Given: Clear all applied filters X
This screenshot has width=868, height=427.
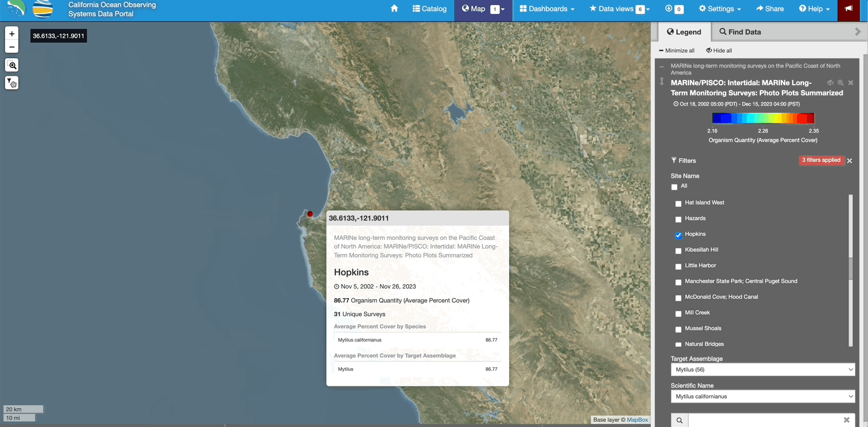Looking at the screenshot, I should point(850,161).
